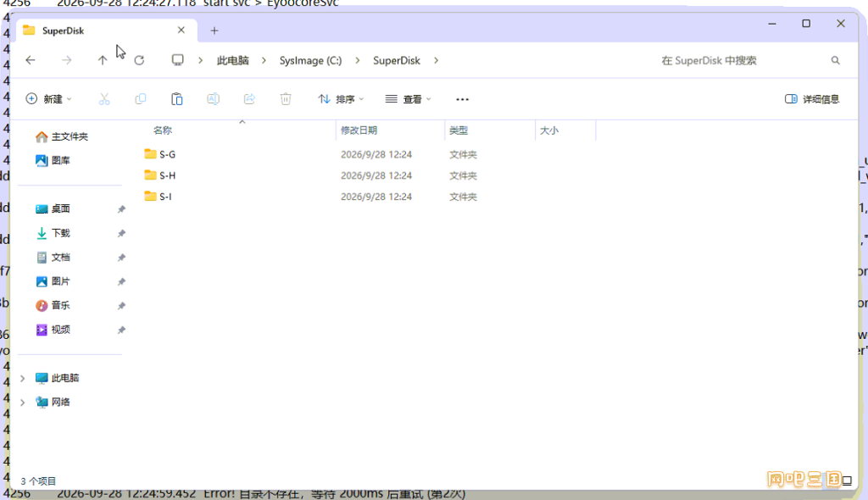Click the Delete trash icon
The width and height of the screenshot is (868, 500).
pyautogui.click(x=286, y=99)
